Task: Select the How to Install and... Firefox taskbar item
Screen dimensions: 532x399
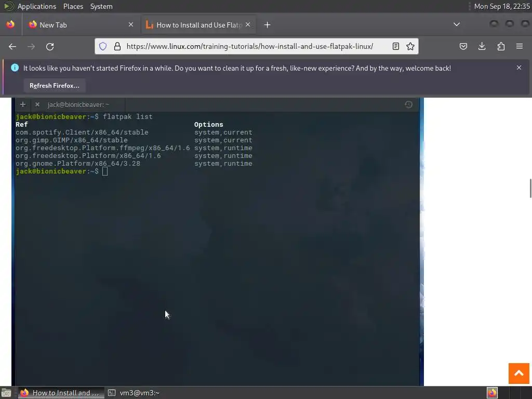Action: [x=61, y=393]
